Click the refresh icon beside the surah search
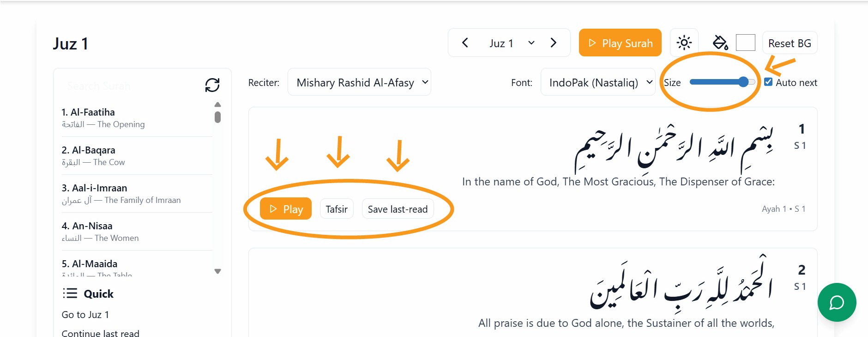 coord(212,85)
